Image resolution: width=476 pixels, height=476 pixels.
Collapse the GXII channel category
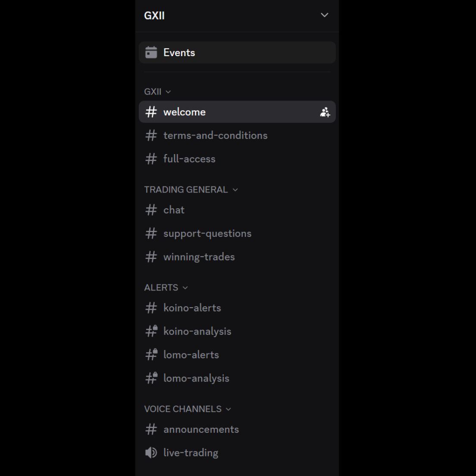click(157, 92)
